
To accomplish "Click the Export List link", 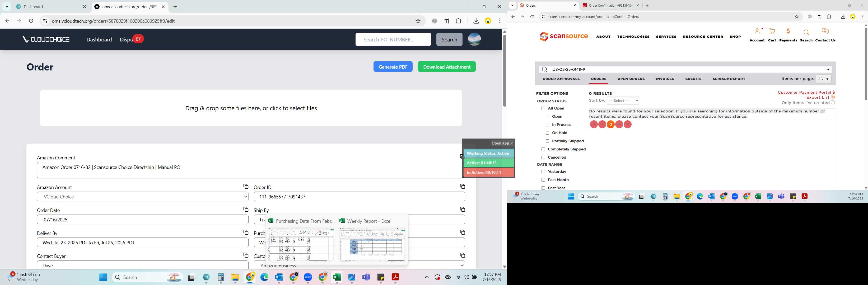I will pos(818,98).
